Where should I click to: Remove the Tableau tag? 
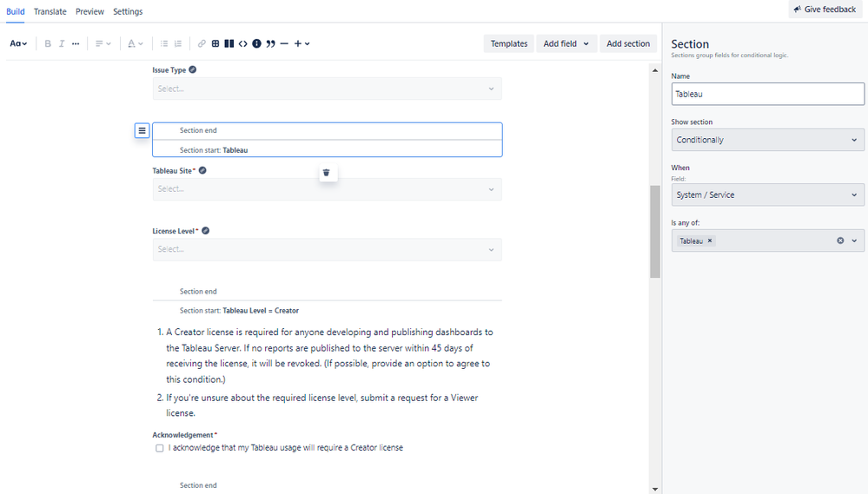710,240
